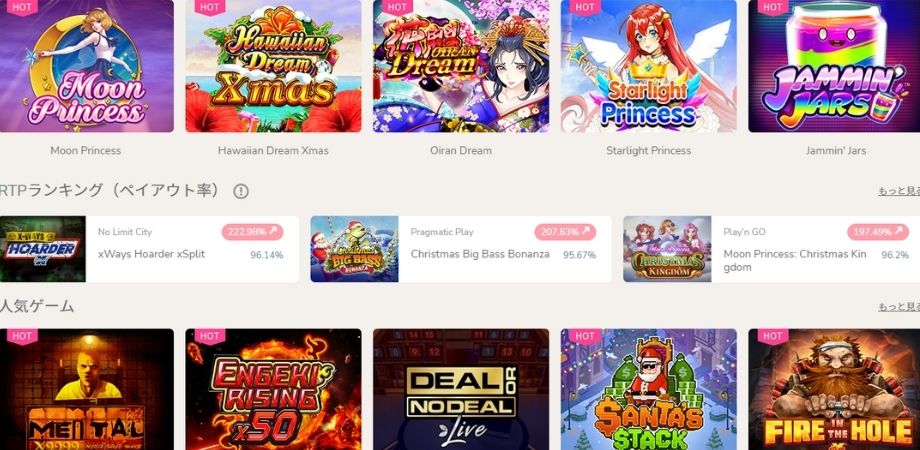Open the Moon Princess game thumbnail
The width and height of the screenshot is (920, 450).
click(86, 66)
